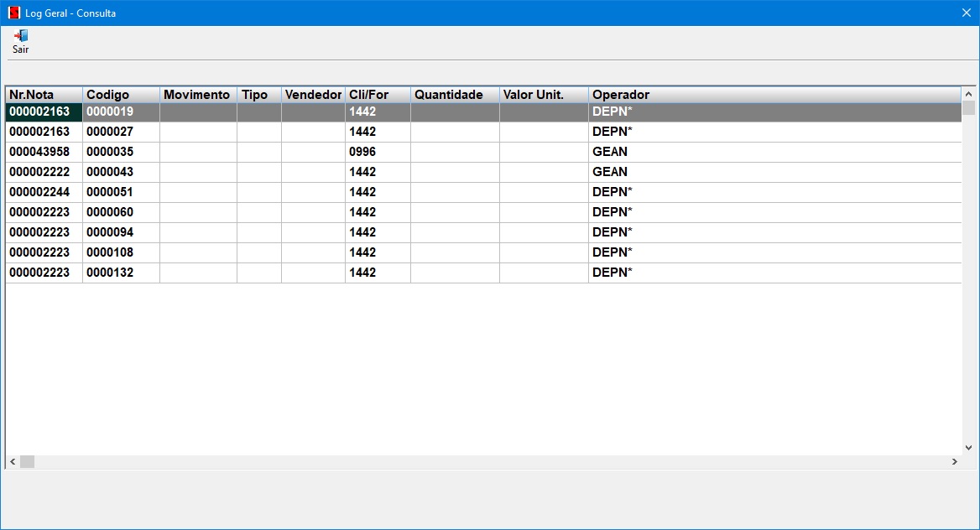This screenshot has height=530, width=980.
Task: Click Cli/For 1442 in the 0000051 row
Action: tap(378, 192)
